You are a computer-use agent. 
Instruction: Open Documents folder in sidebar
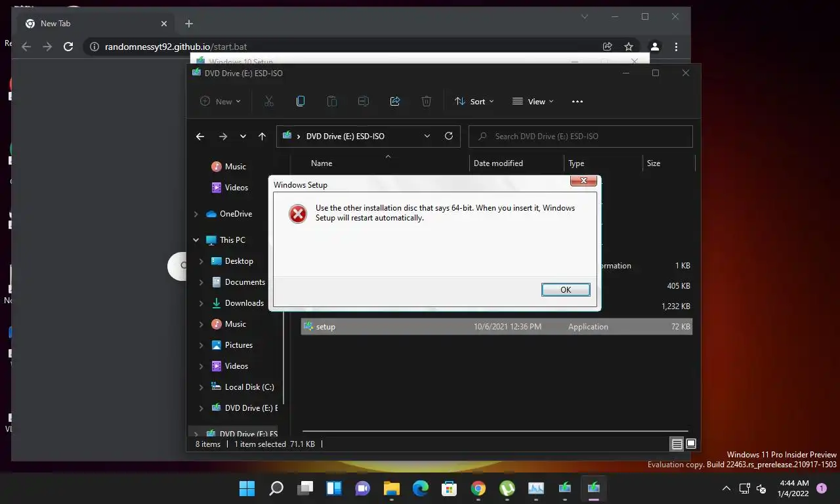coord(238,282)
